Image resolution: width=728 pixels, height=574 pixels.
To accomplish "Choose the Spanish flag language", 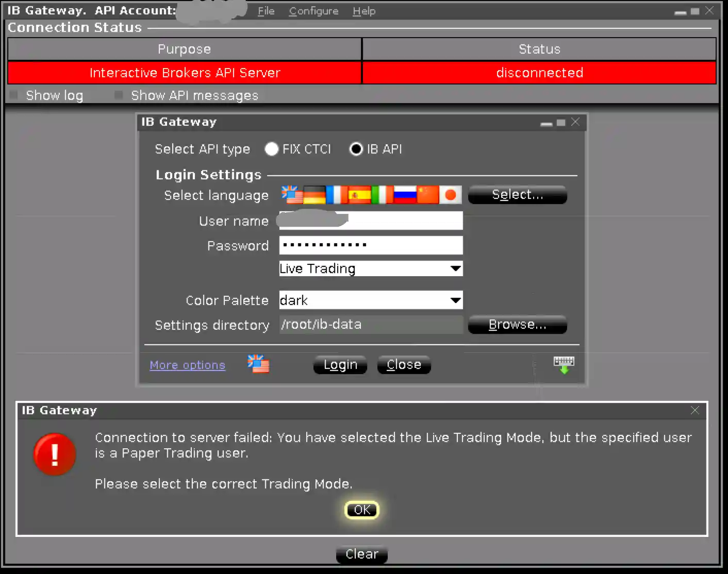I will (x=359, y=195).
